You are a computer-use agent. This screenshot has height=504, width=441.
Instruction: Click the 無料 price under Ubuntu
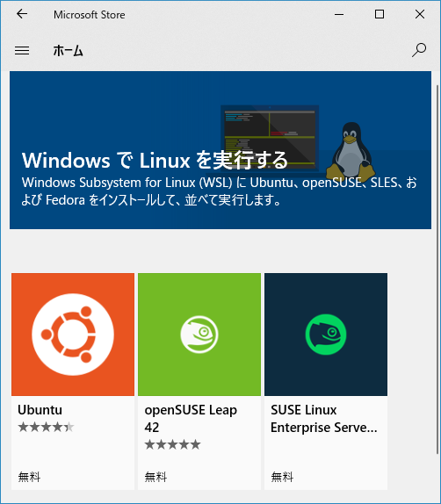29,477
